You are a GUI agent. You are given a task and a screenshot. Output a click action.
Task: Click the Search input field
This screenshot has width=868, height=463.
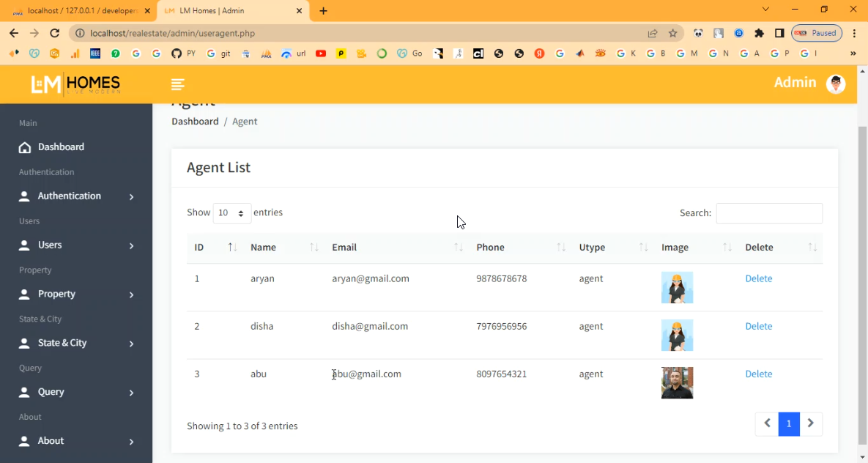click(x=768, y=213)
